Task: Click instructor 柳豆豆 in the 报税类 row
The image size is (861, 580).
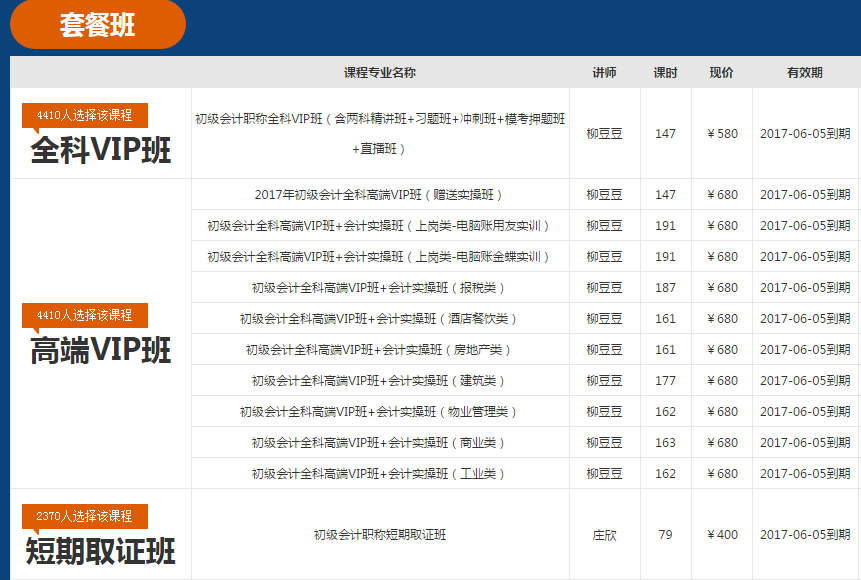Action: [x=605, y=288]
